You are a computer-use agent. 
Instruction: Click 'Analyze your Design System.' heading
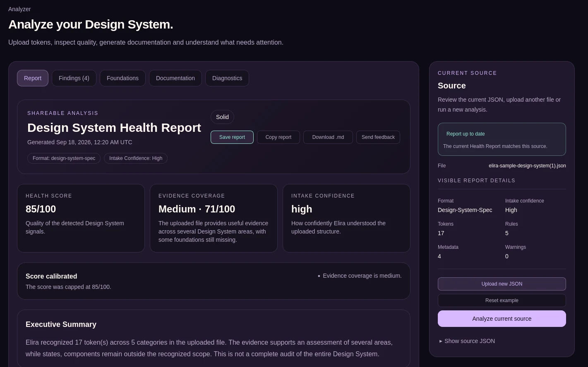click(91, 24)
